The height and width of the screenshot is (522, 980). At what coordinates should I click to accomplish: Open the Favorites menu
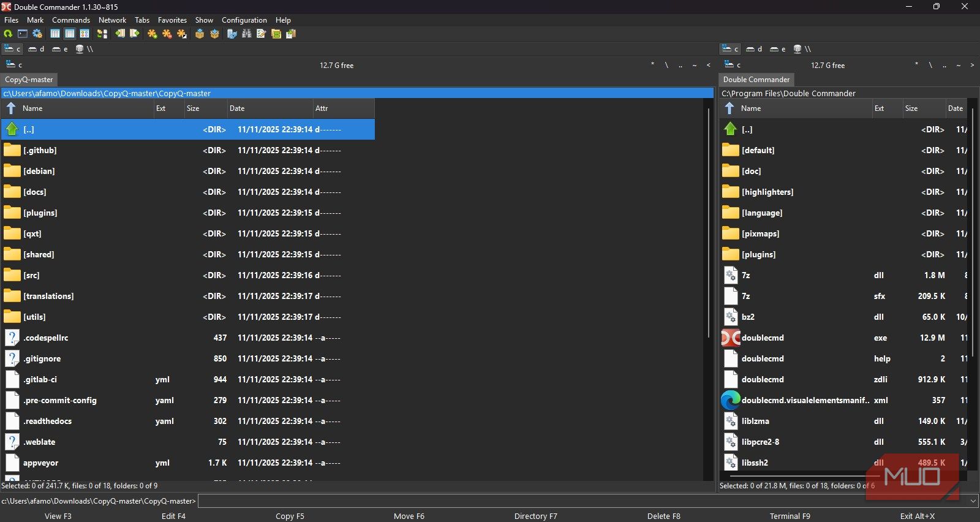[172, 20]
